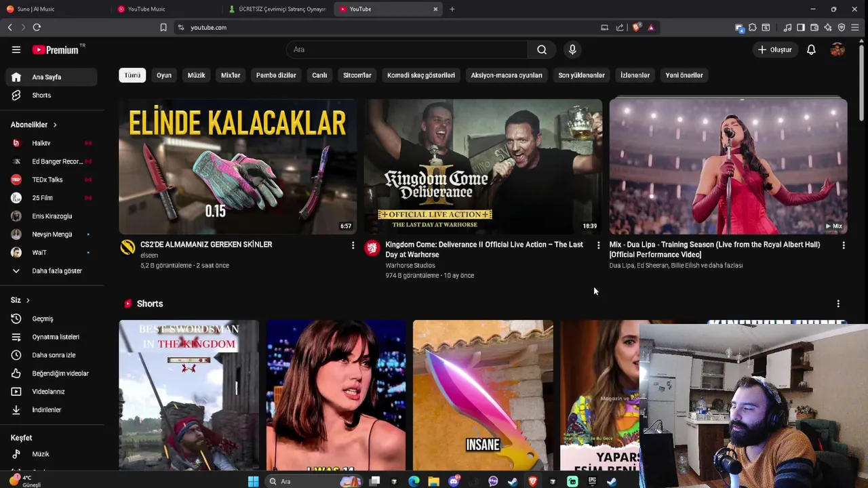Open WaiT subscription channel
This screenshot has width=868, height=488.
coord(52,252)
